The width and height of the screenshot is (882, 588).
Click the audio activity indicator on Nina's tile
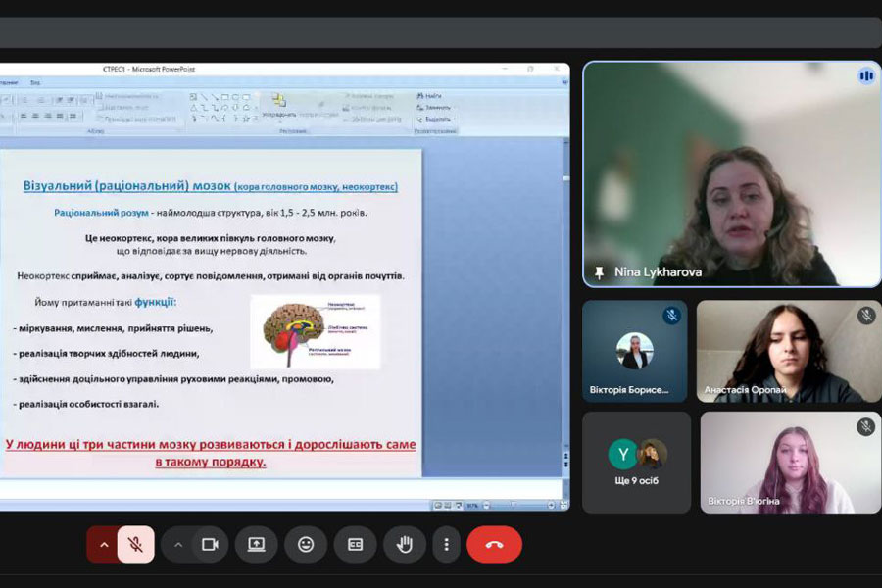tap(865, 75)
